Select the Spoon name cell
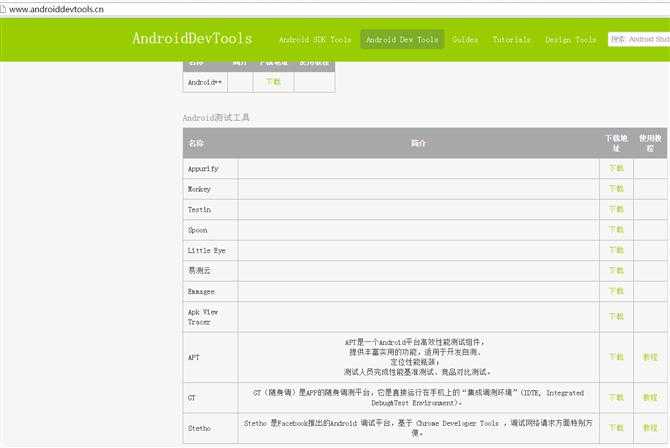Image resolution: width=670 pixels, height=448 pixels. coord(211,230)
